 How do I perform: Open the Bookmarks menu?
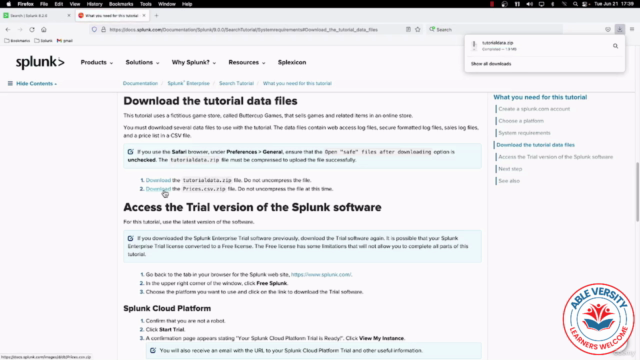[121, 4]
